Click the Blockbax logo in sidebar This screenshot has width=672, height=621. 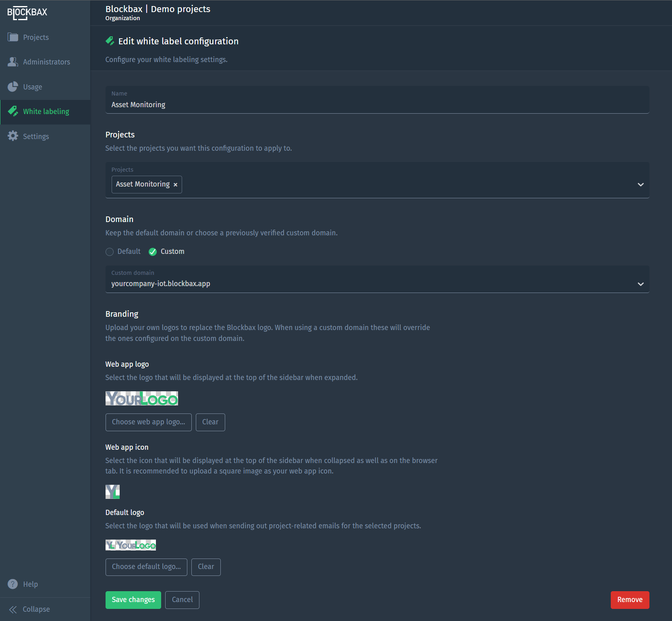[x=27, y=12]
